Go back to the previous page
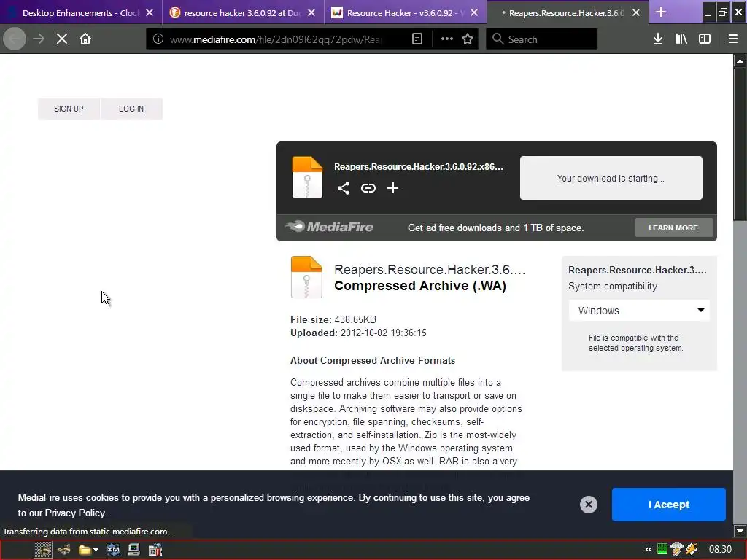 tap(15, 39)
